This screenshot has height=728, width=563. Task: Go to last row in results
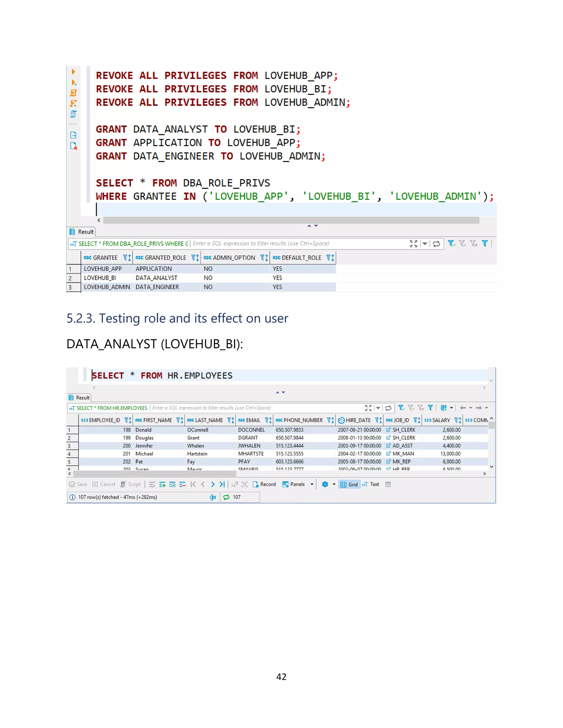(x=222, y=484)
